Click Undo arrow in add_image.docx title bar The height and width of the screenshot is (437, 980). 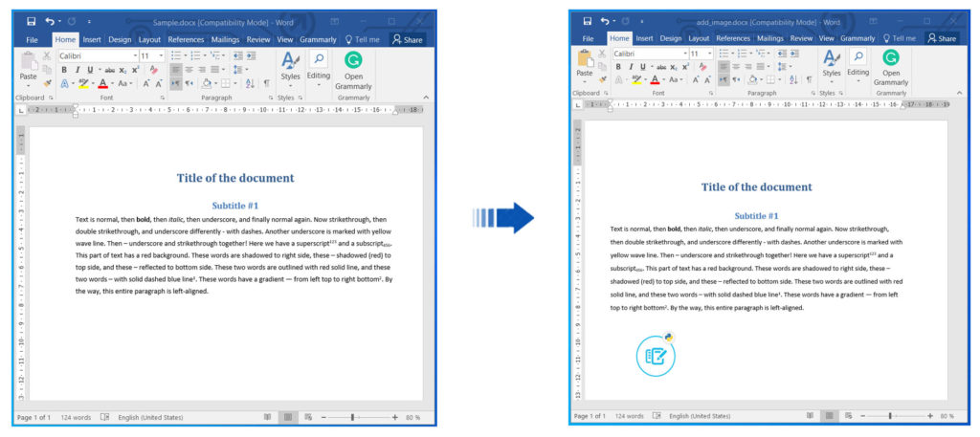[604, 21]
